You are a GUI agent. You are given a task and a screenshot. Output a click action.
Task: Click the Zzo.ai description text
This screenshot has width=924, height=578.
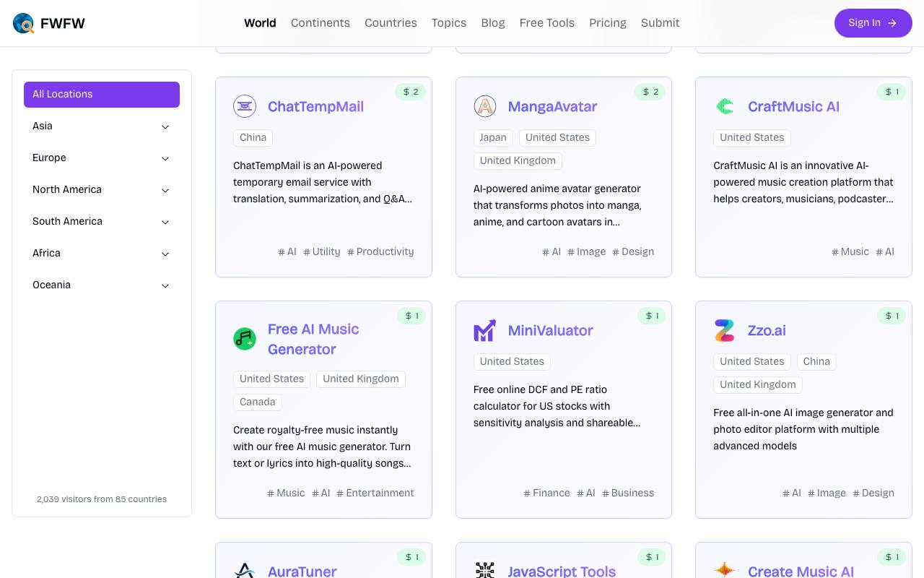(803, 429)
